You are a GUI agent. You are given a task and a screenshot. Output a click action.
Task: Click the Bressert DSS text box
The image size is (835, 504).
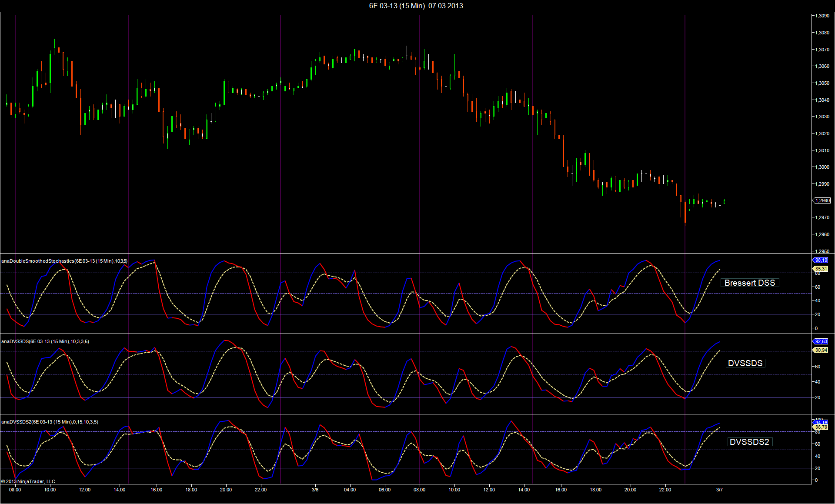(750, 283)
